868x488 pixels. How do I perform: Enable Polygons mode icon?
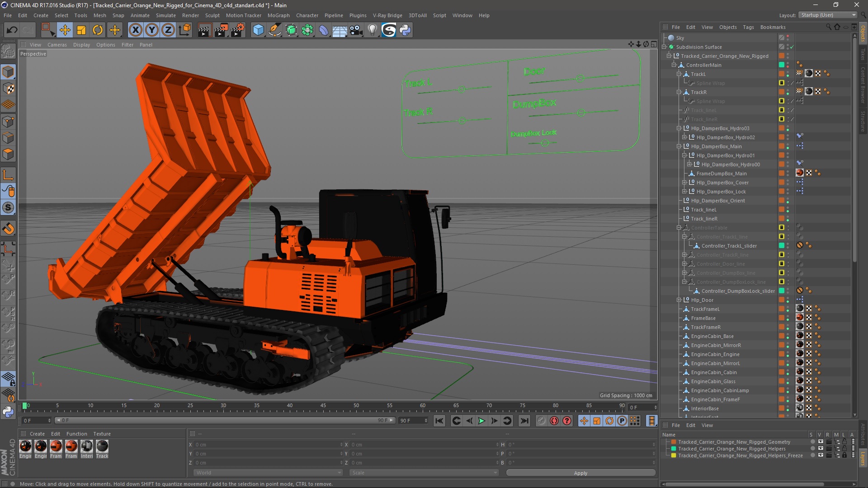pyautogui.click(x=8, y=155)
